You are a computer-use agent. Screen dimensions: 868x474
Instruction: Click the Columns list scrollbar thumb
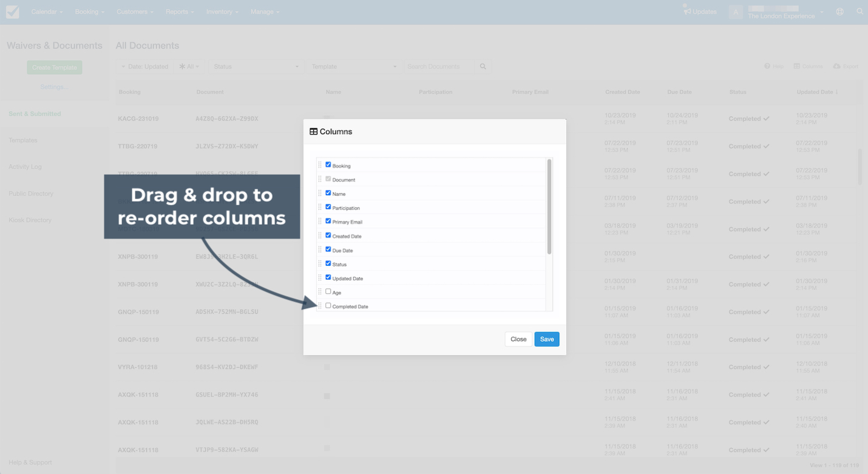[x=549, y=206]
